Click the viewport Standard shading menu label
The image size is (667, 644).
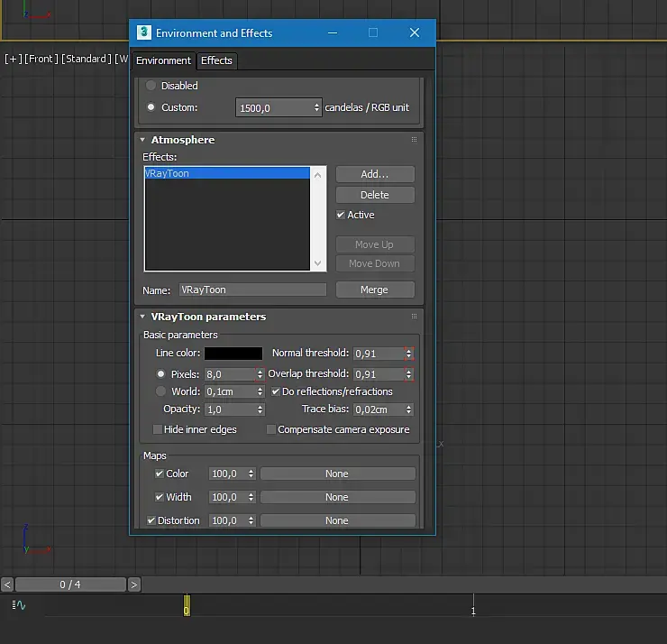[x=87, y=59]
